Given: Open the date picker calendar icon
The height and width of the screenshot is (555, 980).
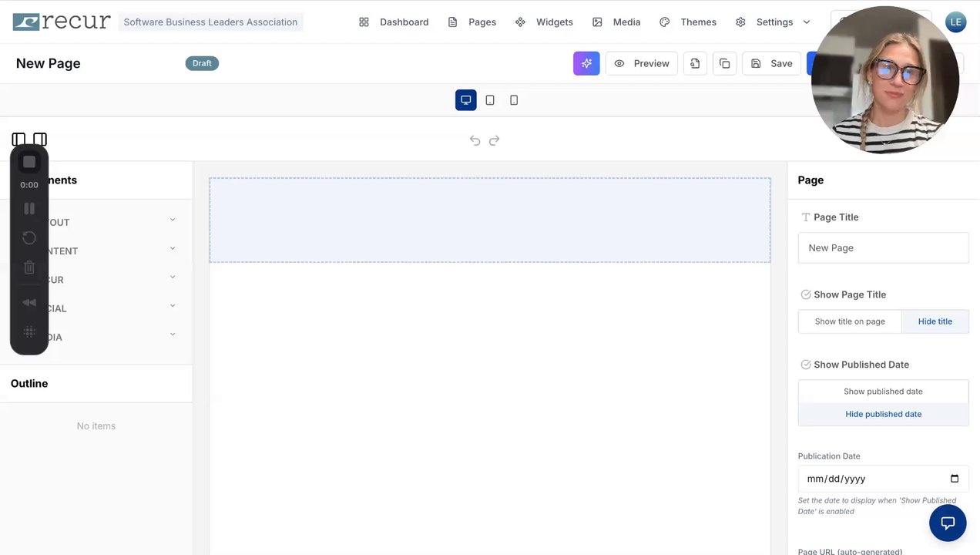Looking at the screenshot, I should [x=955, y=479].
